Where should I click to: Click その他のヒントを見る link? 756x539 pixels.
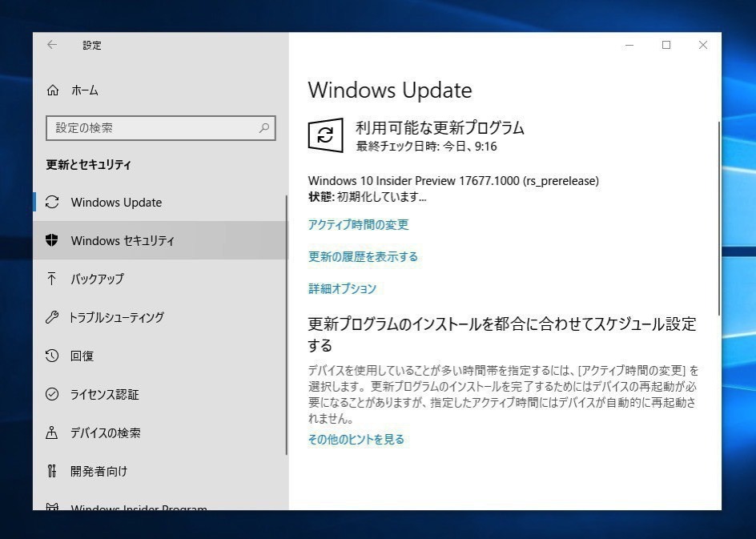(356, 439)
